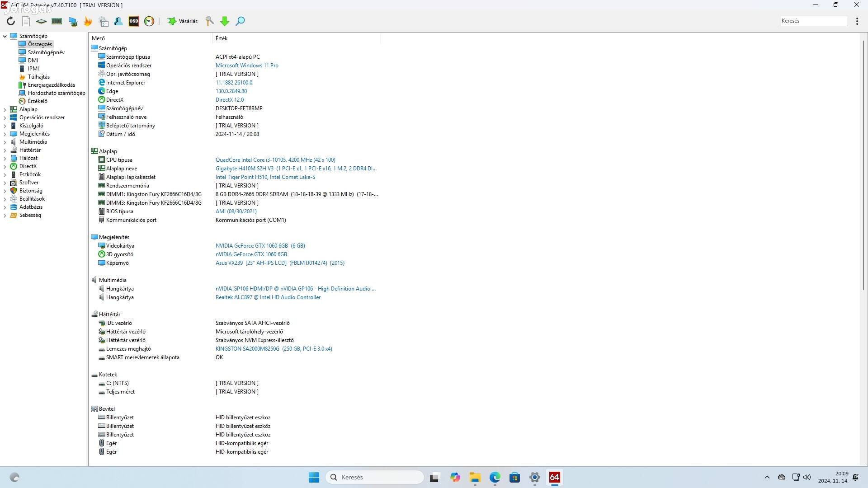Click the Favorite/Bookmark icon in toolbar
868x488 pixels.
tap(172, 21)
